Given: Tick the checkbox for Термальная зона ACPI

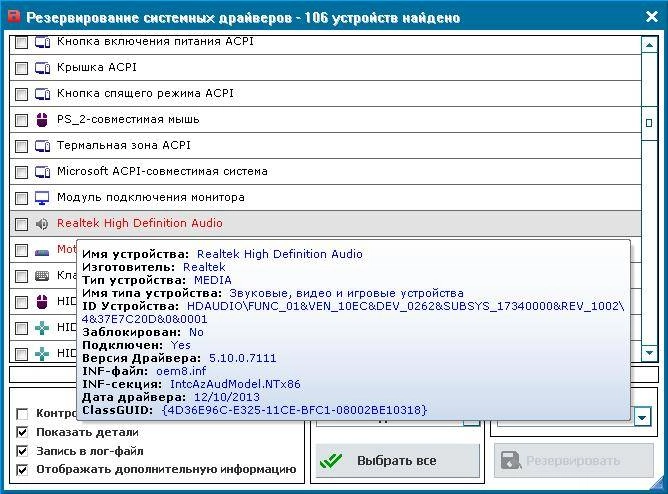Looking at the screenshot, I should [21, 146].
